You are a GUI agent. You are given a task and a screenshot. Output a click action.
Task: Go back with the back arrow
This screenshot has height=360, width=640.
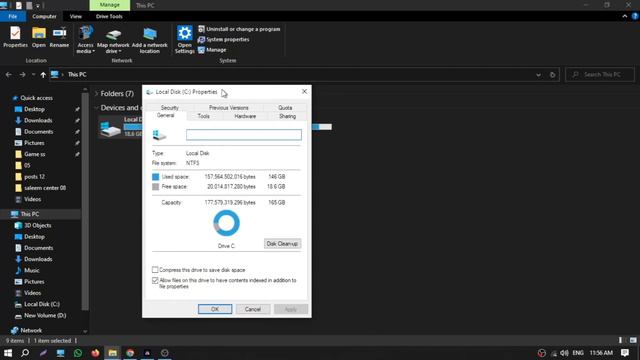pyautogui.click(x=9, y=75)
